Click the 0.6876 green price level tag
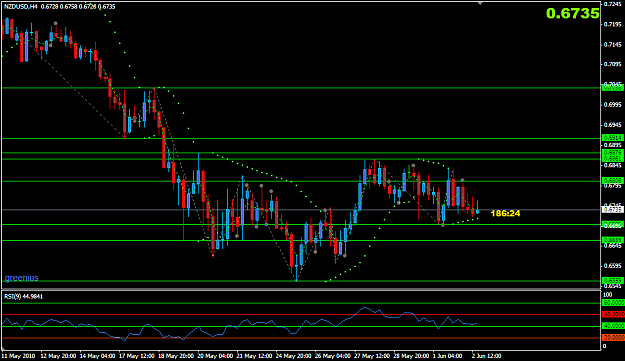625x361 pixels. pyautogui.click(x=612, y=153)
